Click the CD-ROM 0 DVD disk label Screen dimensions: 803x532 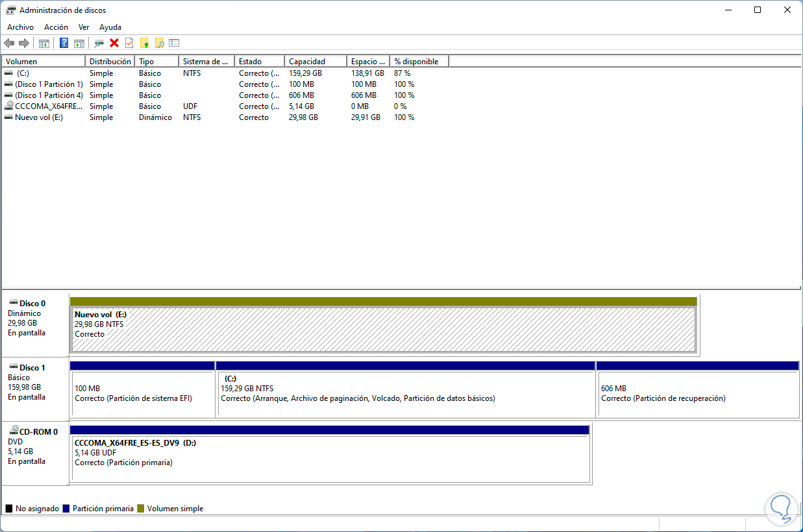36,453
